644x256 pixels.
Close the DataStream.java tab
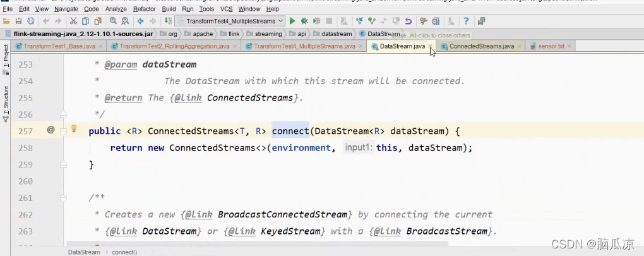[x=430, y=46]
